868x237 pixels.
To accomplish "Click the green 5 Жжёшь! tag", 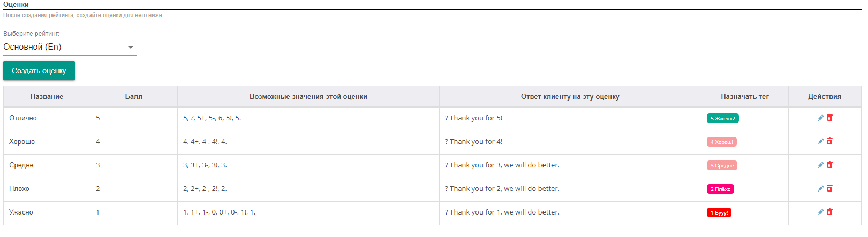I will (x=722, y=118).
